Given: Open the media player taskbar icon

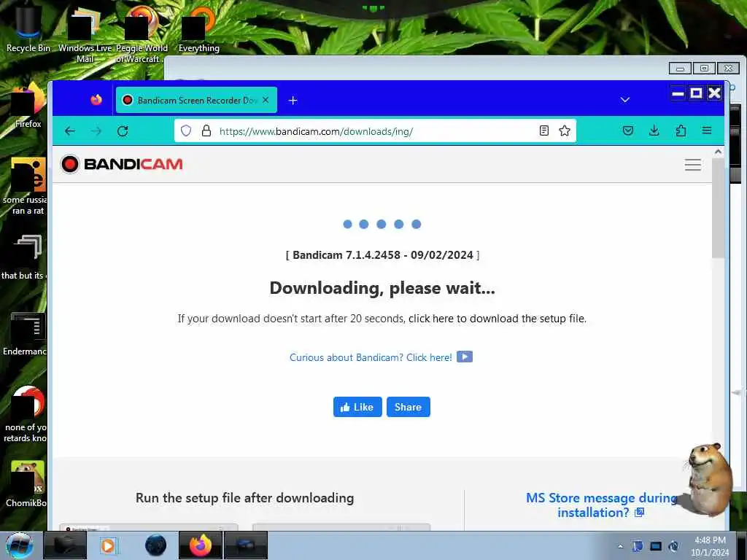Looking at the screenshot, I should pos(109,545).
